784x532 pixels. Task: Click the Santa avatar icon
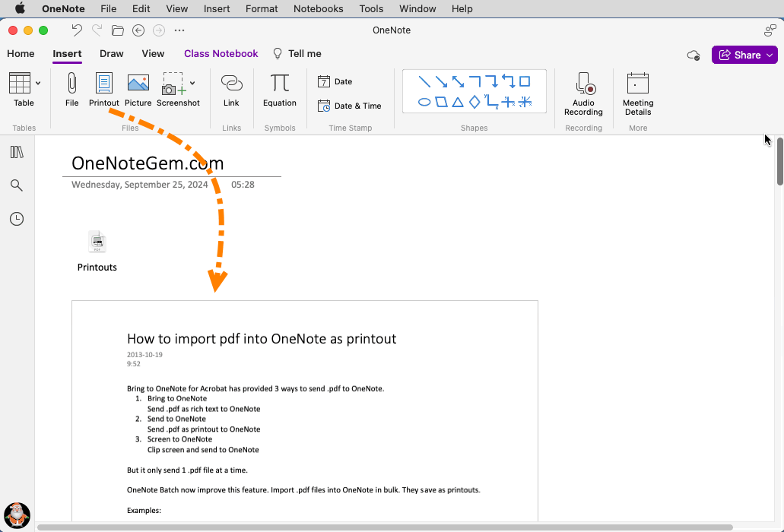(17, 515)
